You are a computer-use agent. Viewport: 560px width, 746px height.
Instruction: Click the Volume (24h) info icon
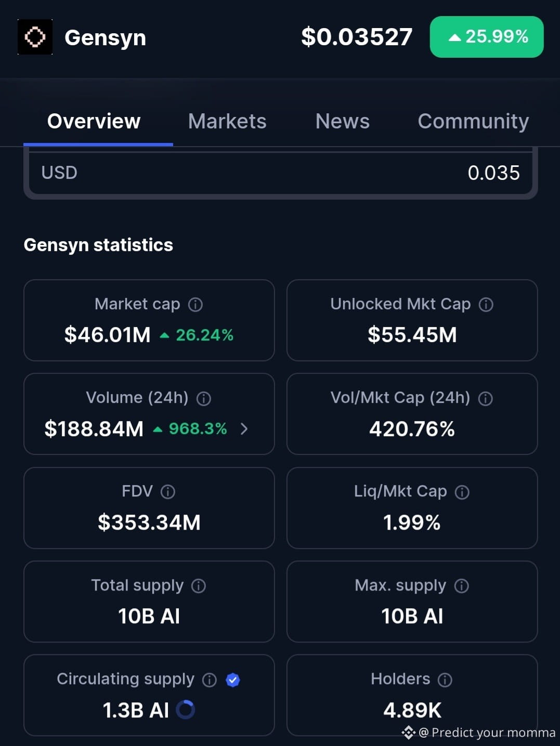pos(204,399)
